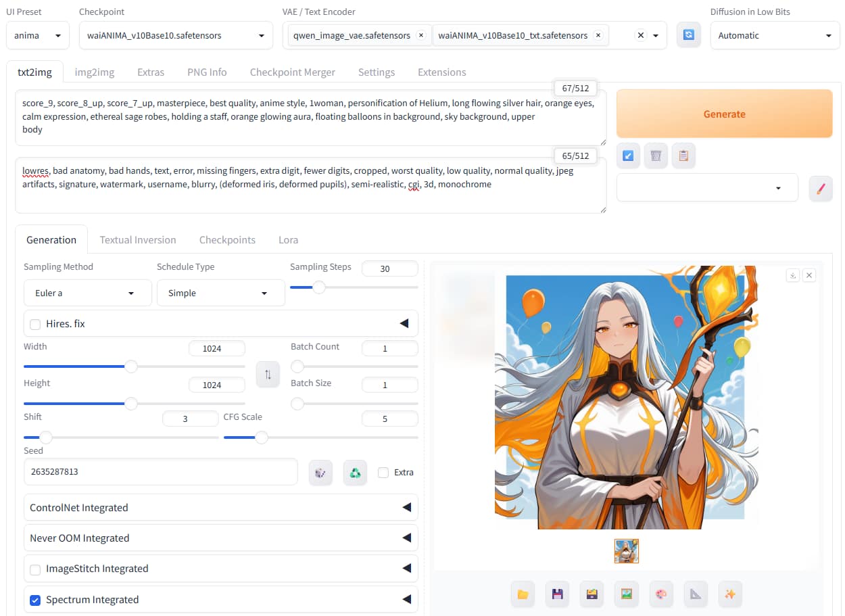Image resolution: width=845 pixels, height=616 pixels.
Task: Switch to the Lora tab
Action: (x=288, y=239)
